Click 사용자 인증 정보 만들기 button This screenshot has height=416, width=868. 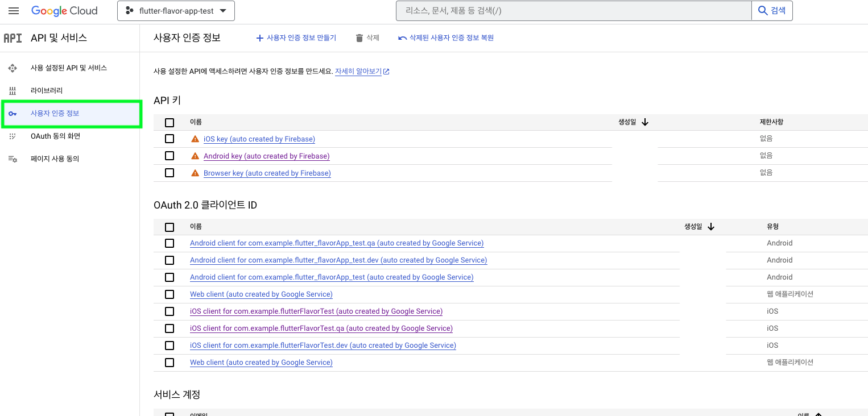click(296, 38)
